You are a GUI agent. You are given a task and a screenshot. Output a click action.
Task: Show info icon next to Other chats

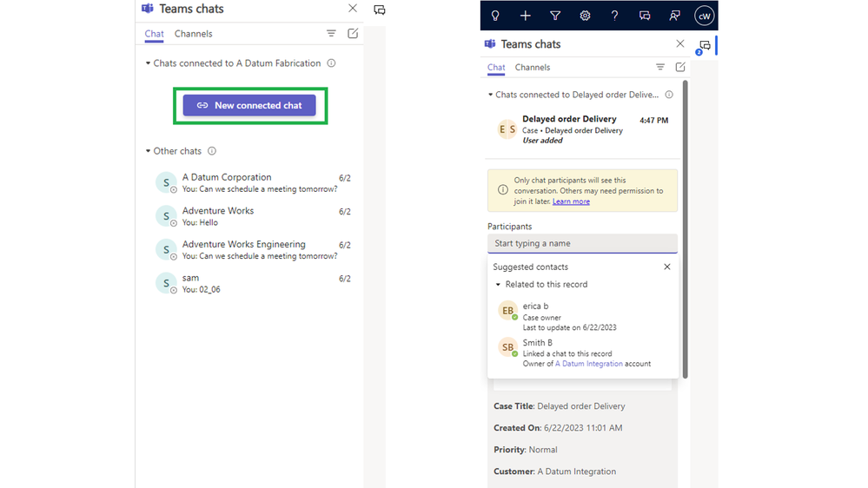[212, 151]
